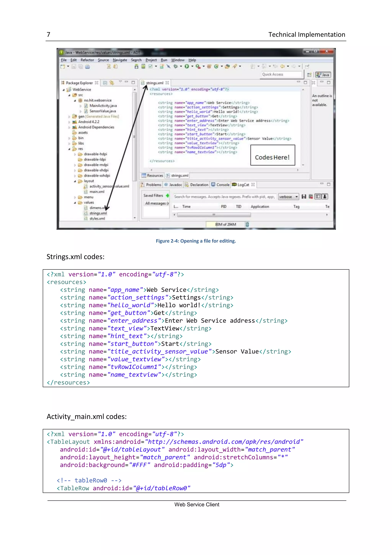The width and height of the screenshot is (392, 555).
Task: Open the Refactor menu
Action: [x=87, y=60]
